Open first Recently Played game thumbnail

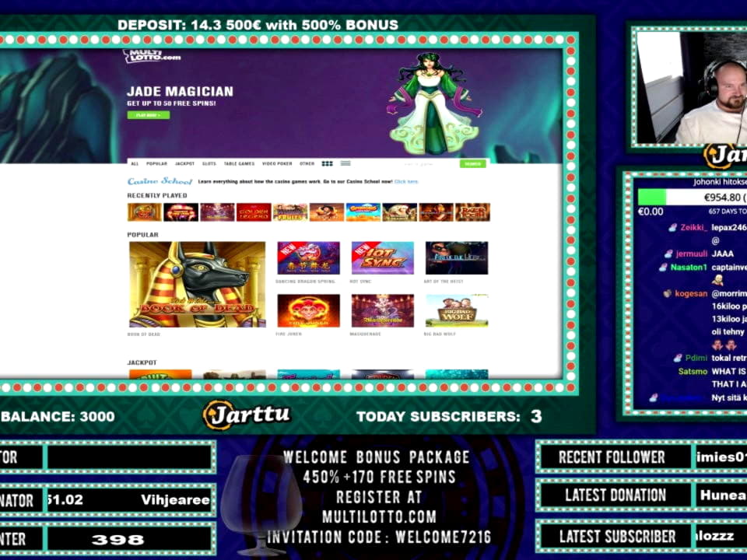click(x=145, y=212)
